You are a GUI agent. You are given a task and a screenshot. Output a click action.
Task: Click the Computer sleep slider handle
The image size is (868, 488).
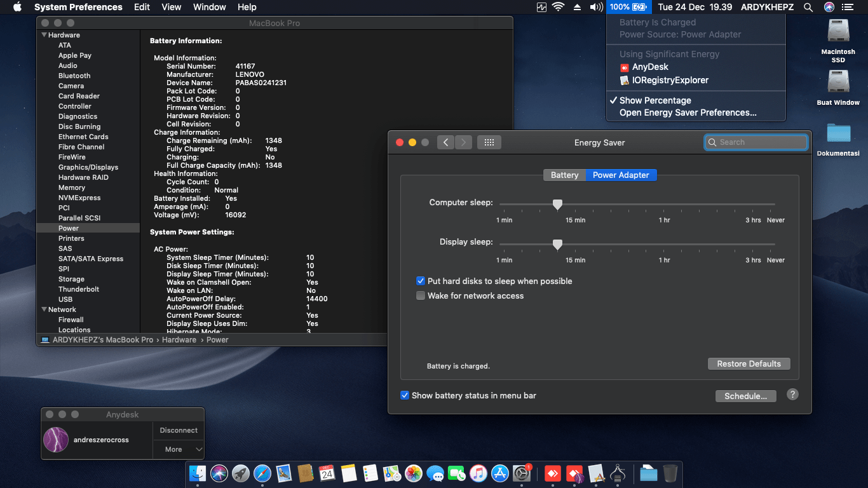(557, 205)
